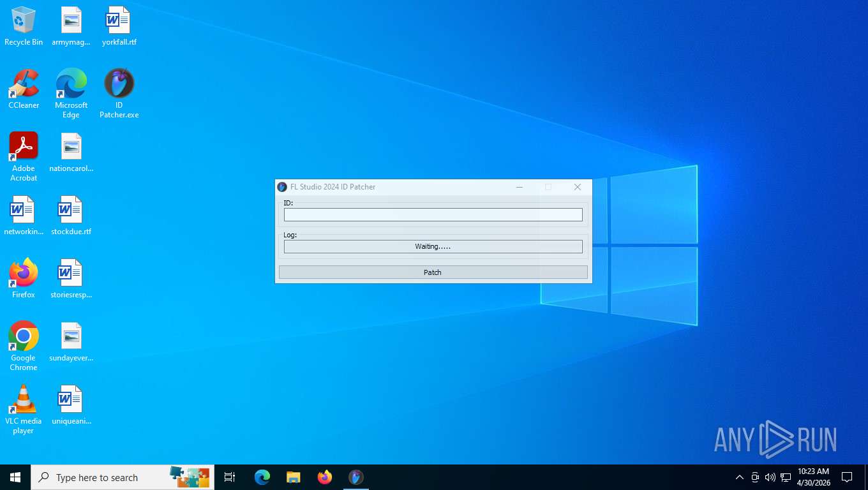Click the FL Studio patcher title bar icon
The height and width of the screenshot is (490, 868).
coord(282,187)
